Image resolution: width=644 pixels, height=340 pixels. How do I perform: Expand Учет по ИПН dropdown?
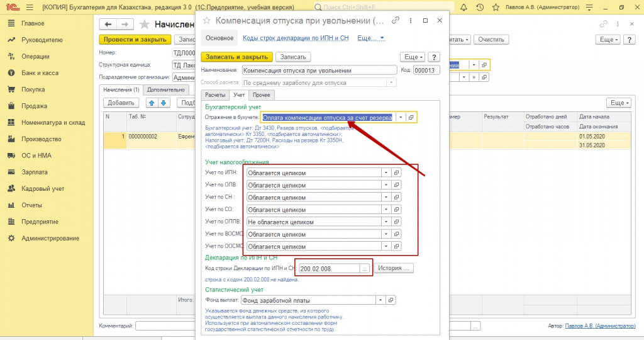click(386, 173)
